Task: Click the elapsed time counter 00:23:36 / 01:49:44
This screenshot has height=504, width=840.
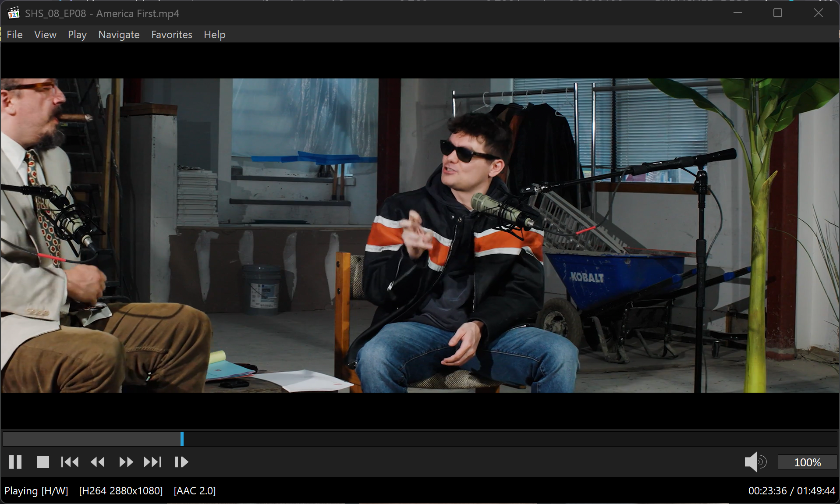Action: [x=792, y=491]
